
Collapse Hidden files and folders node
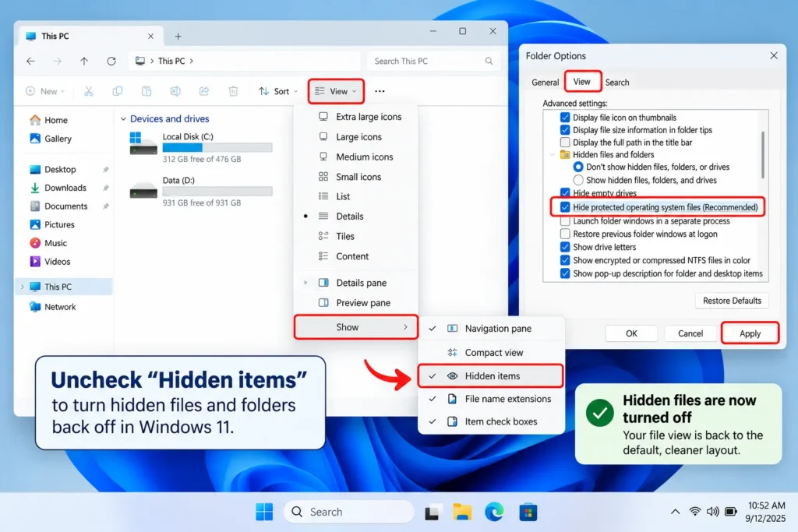553,155
